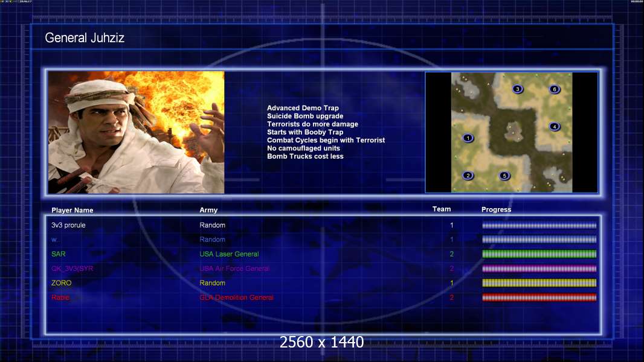Click team number in w. row
The height and width of the screenshot is (362, 644).
tap(452, 240)
